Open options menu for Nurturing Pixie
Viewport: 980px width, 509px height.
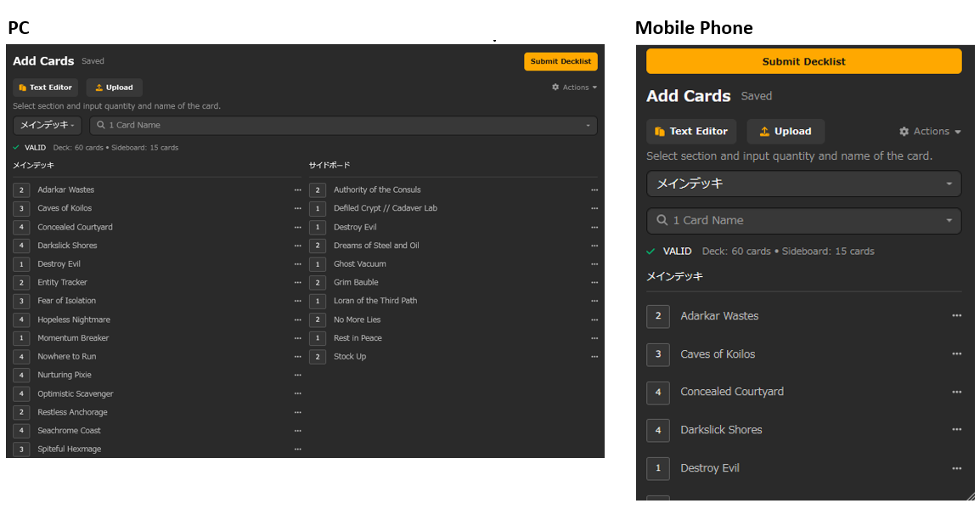(297, 376)
